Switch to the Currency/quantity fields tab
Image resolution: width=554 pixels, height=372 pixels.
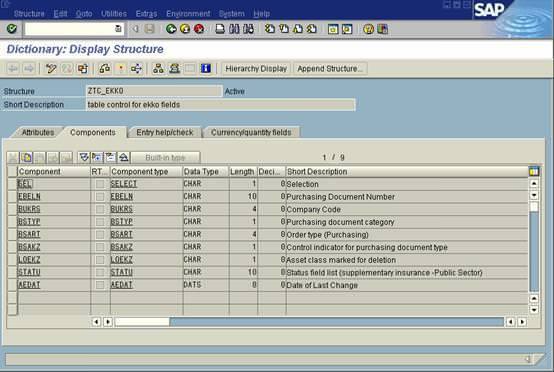(x=251, y=132)
